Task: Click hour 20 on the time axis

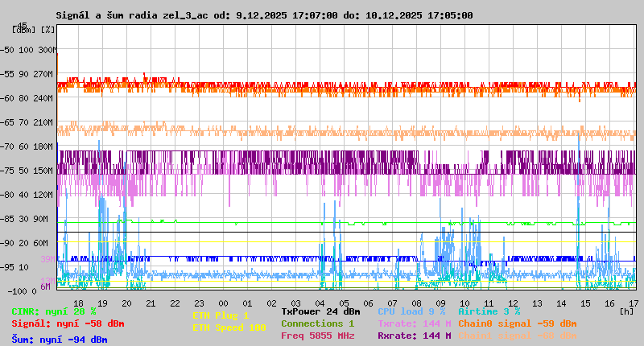Action: [126, 303]
